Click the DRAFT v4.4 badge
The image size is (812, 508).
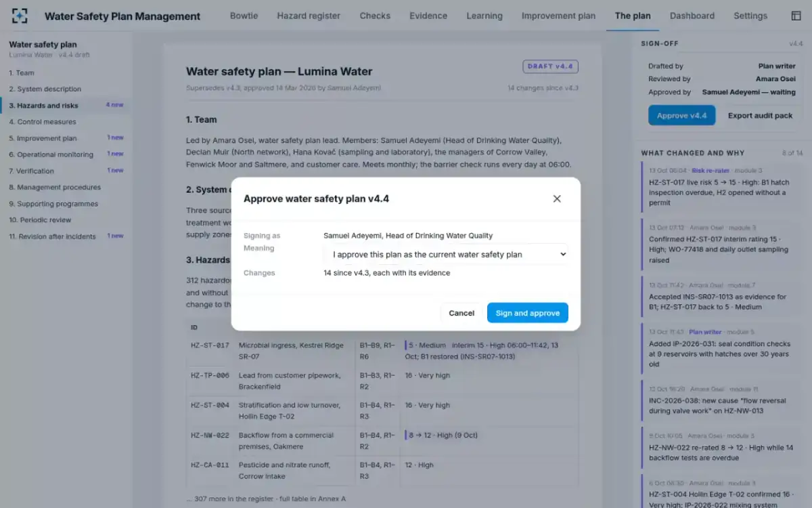[550, 66]
